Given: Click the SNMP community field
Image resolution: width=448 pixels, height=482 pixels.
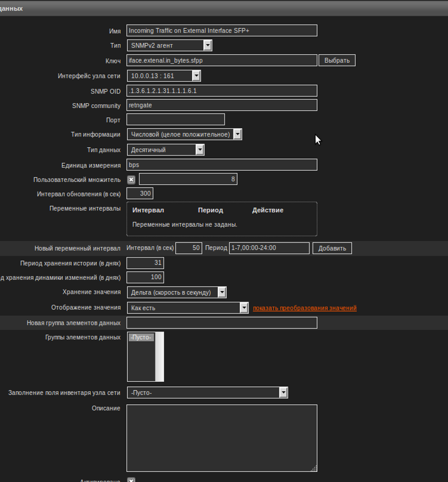Looking at the screenshot, I should (222, 105).
